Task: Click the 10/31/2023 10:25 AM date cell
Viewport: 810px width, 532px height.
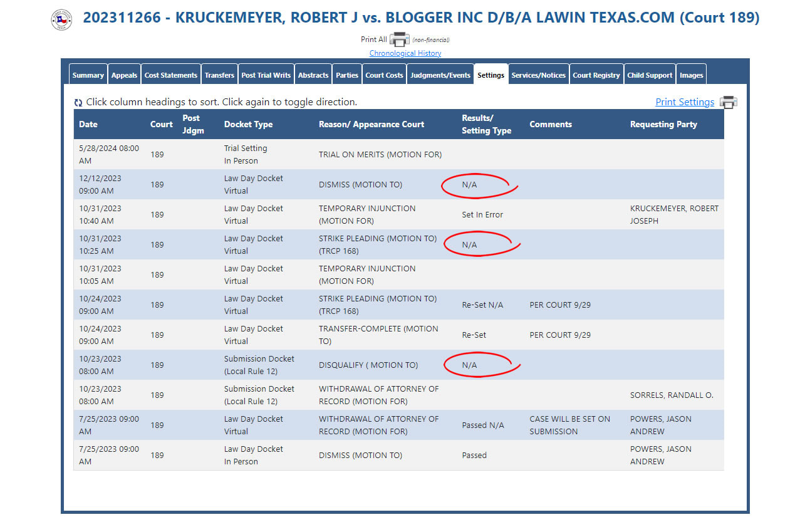Action: click(100, 244)
